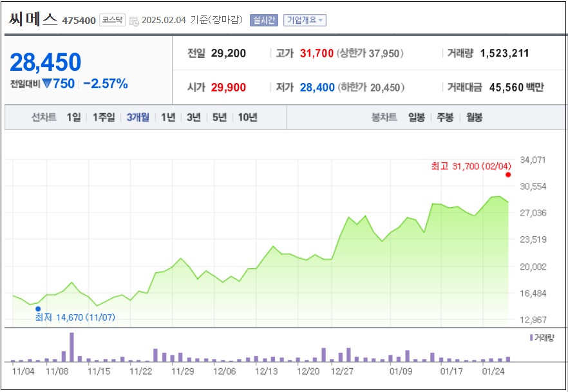Viewport: 568px width, 392px height.
Task: Click the 전일 value 29,200
Action: point(228,53)
